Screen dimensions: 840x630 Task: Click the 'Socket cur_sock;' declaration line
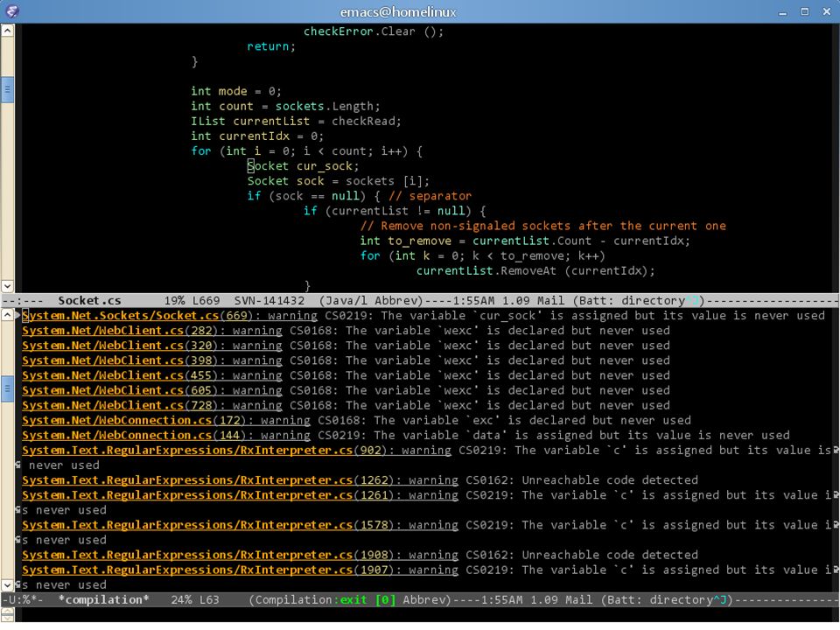point(304,166)
